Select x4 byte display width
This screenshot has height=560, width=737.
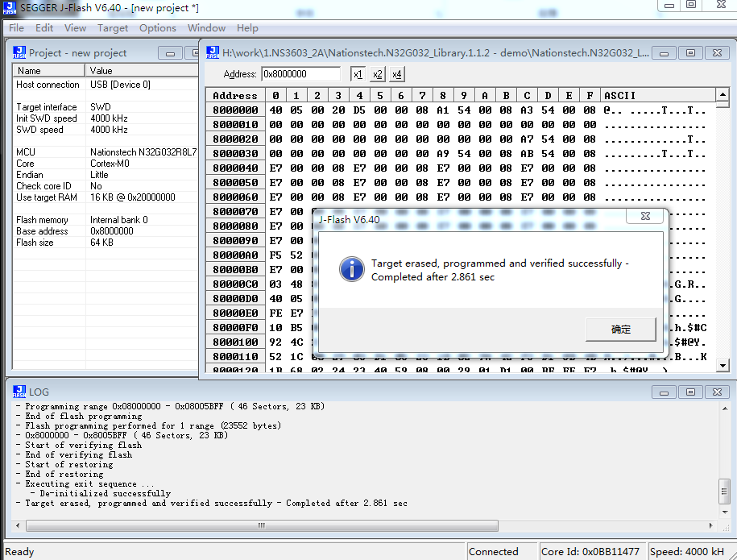397,74
